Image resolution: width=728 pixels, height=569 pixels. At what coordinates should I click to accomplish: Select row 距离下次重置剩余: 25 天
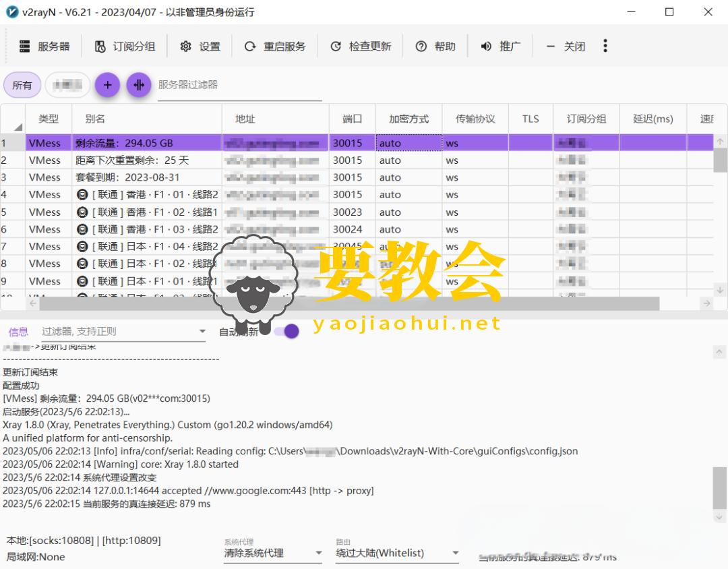(357, 160)
